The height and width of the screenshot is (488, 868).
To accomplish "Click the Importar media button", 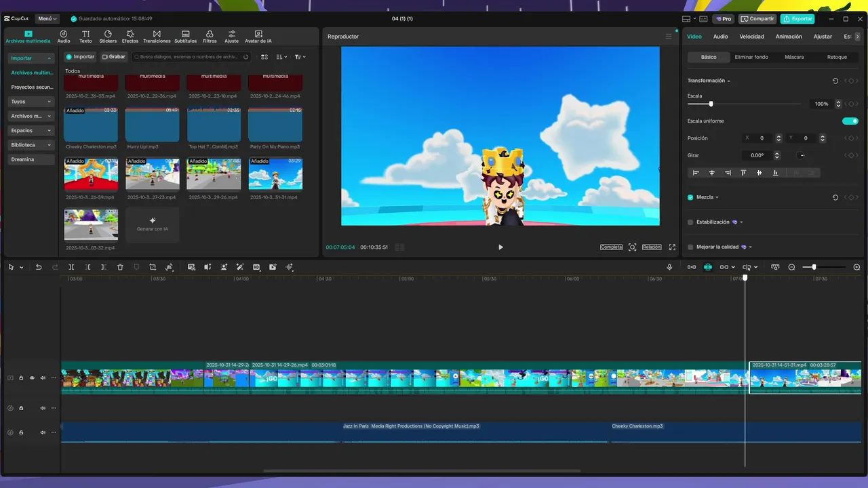I will (81, 57).
